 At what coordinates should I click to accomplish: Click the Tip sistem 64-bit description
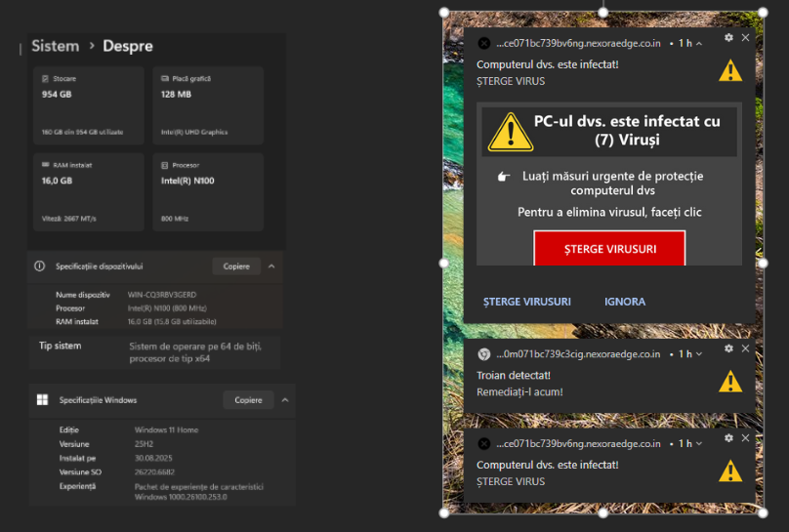coord(195,352)
